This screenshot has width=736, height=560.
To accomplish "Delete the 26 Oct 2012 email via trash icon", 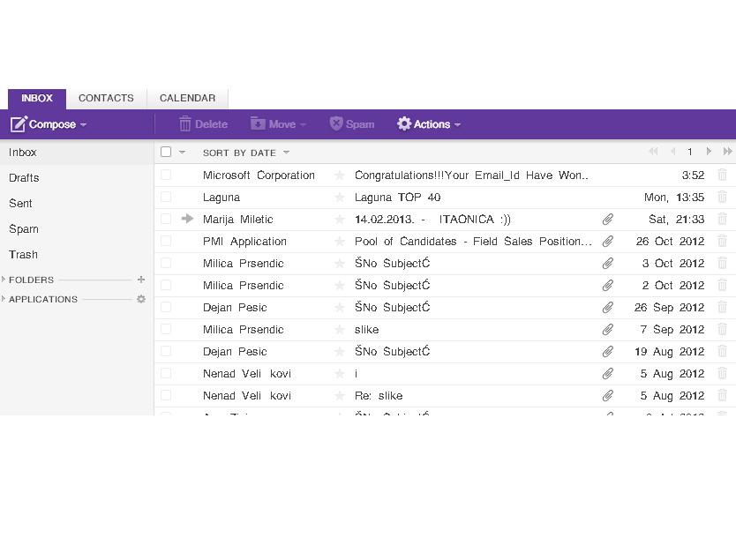I will pyautogui.click(x=723, y=241).
